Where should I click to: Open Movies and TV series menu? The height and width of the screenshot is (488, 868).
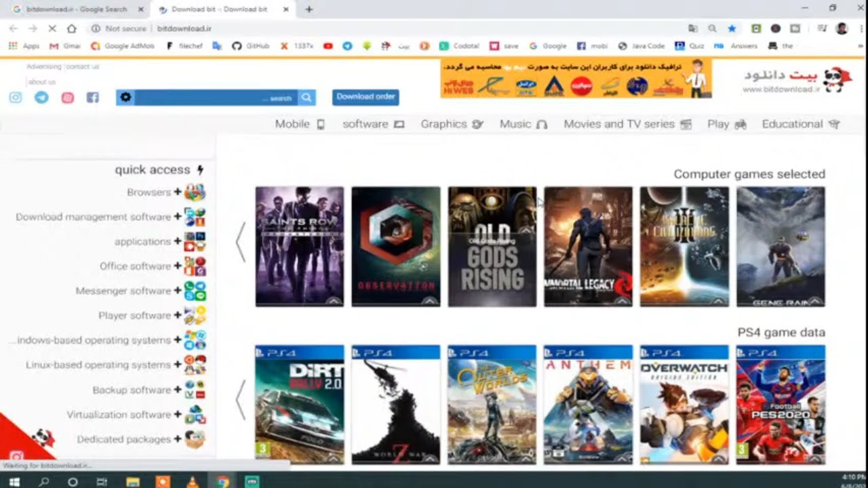(x=627, y=124)
